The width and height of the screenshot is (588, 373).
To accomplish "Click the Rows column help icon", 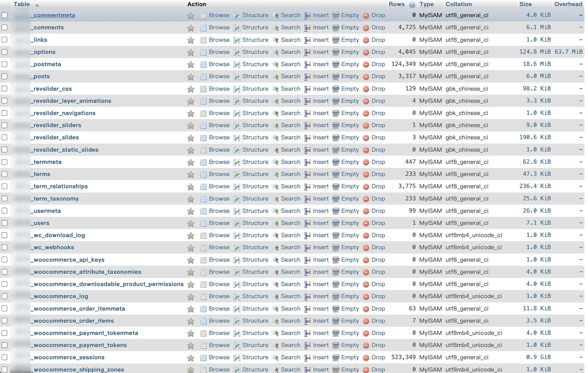I will [412, 5].
